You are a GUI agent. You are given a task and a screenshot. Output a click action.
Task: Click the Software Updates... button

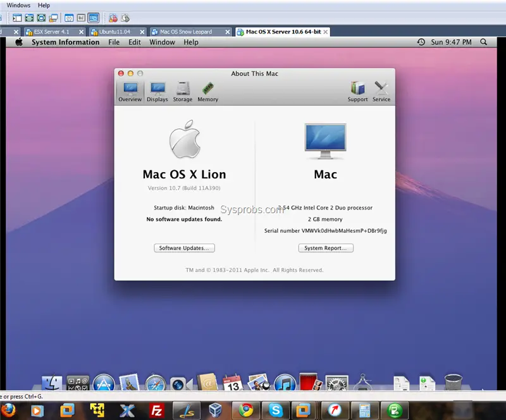click(184, 248)
